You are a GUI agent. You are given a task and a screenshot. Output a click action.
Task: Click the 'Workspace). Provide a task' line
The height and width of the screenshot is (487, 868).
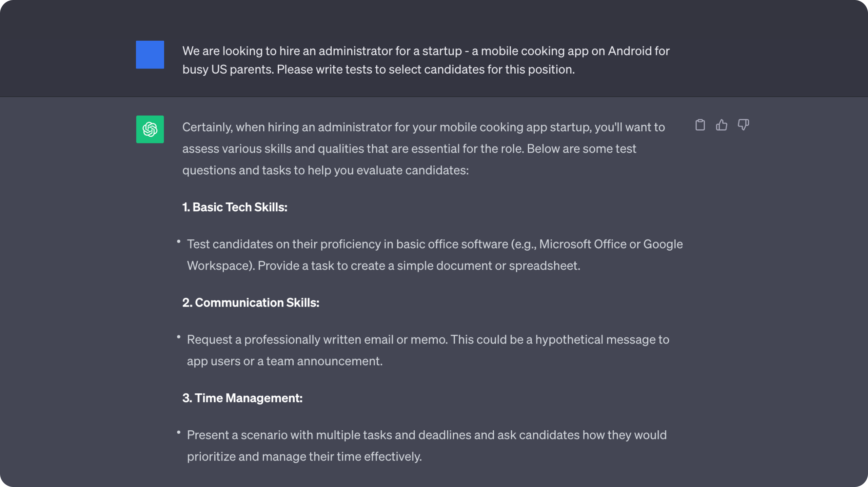tap(383, 266)
